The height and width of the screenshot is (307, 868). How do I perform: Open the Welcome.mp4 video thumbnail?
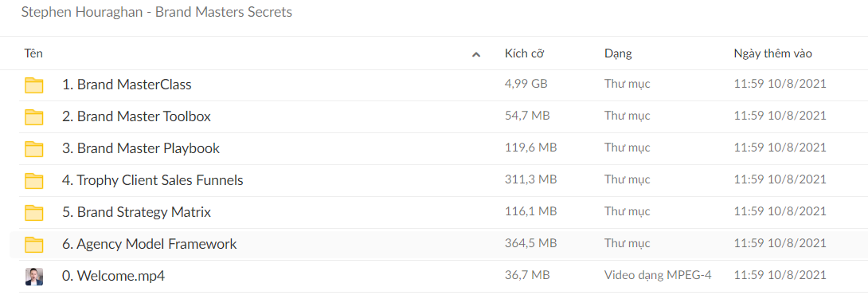(33, 276)
